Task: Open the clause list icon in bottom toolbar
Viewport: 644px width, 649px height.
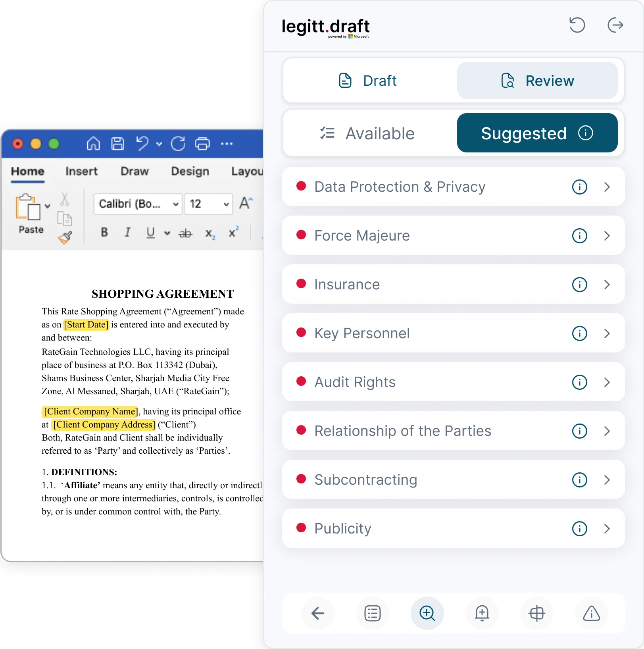Action: coord(372,613)
